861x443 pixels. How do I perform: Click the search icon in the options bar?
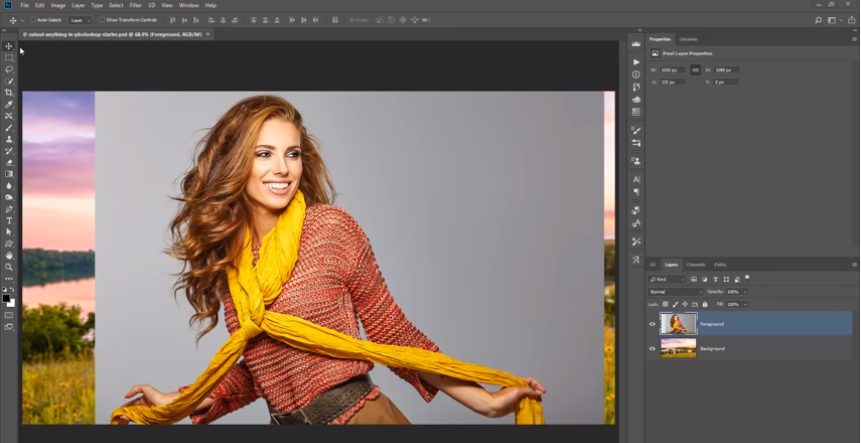tap(819, 19)
